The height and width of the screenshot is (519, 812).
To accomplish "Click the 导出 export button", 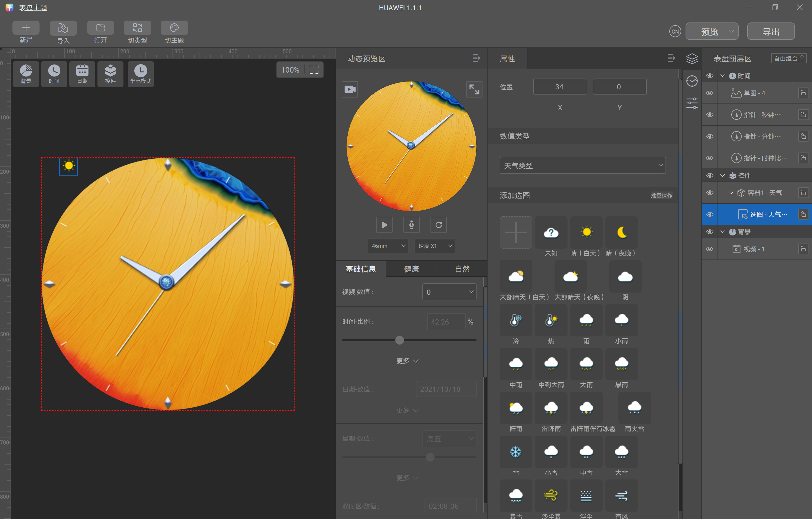I will click(x=771, y=32).
